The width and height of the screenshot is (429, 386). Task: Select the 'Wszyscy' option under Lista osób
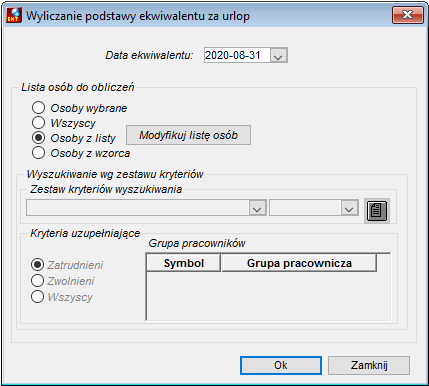pyautogui.click(x=38, y=123)
